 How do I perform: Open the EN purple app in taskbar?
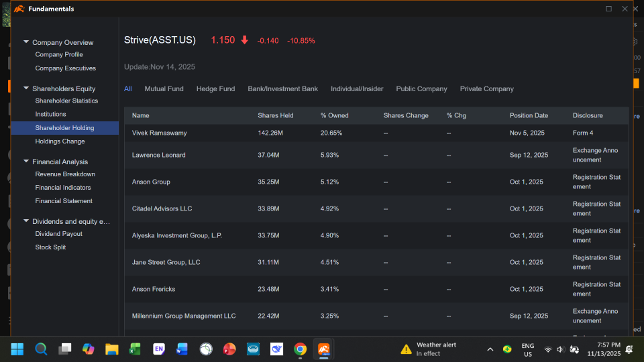click(158, 349)
